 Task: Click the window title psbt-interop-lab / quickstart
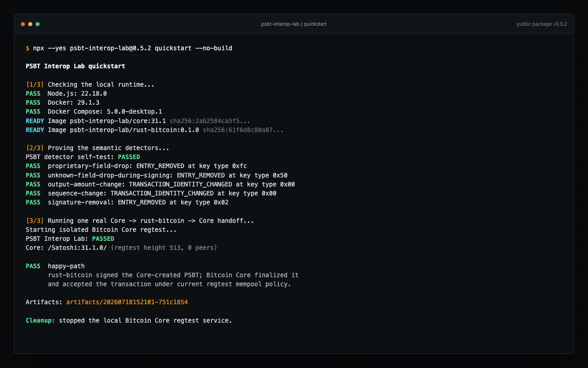[294, 24]
